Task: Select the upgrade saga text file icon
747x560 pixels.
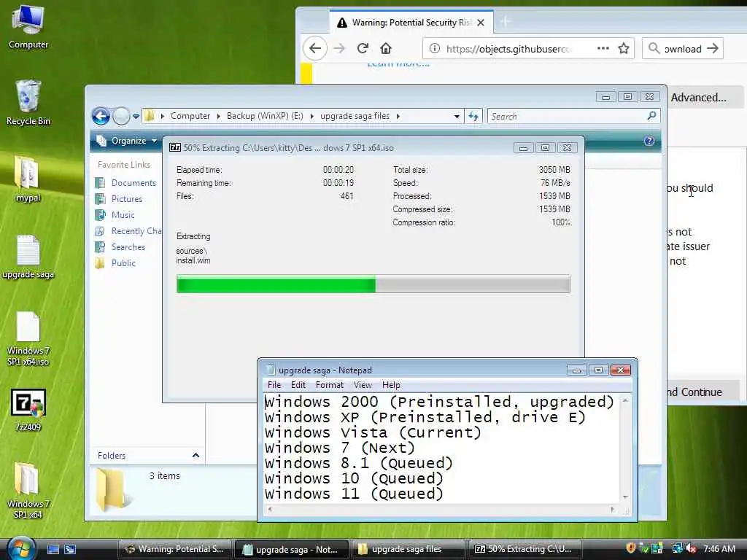Action: click(x=28, y=257)
